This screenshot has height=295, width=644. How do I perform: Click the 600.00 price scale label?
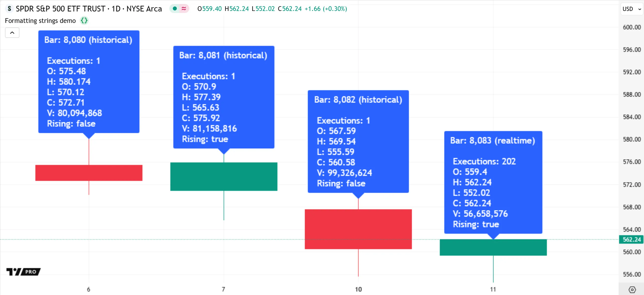pos(632,27)
